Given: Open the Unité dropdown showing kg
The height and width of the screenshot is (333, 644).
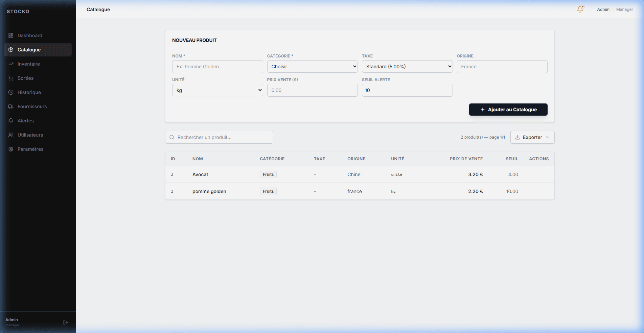Looking at the screenshot, I should click(x=217, y=90).
